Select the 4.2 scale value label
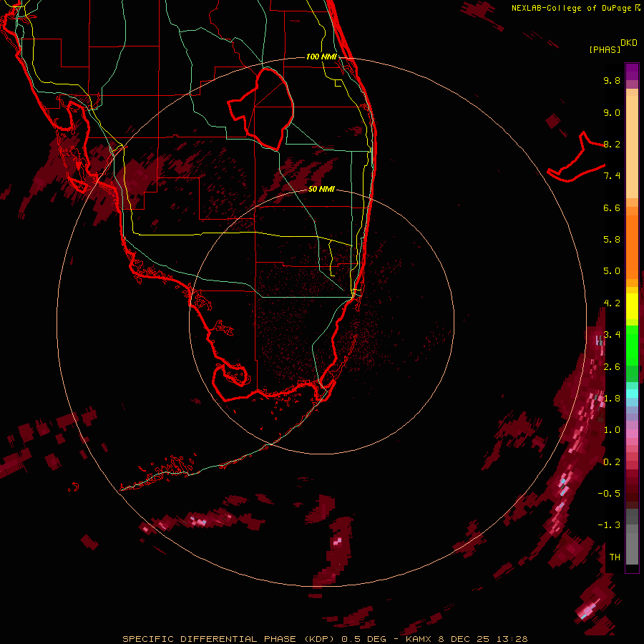The height and width of the screenshot is (644, 644). (612, 303)
